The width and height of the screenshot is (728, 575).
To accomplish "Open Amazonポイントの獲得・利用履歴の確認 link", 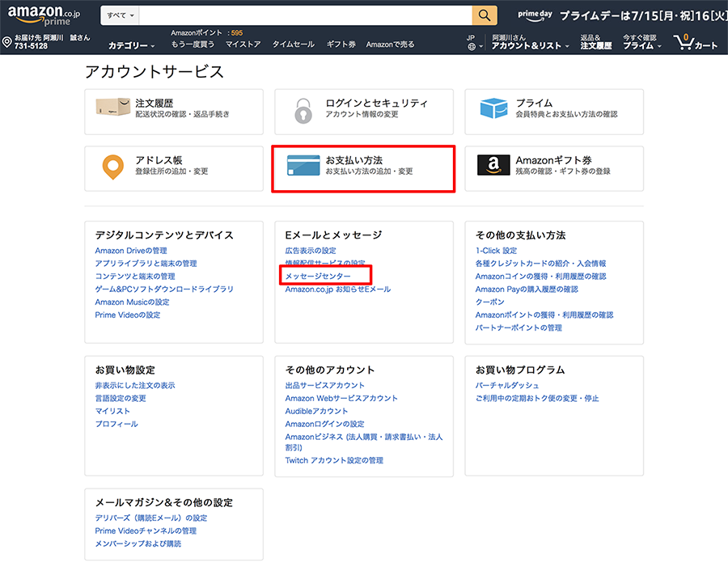I will (x=544, y=315).
